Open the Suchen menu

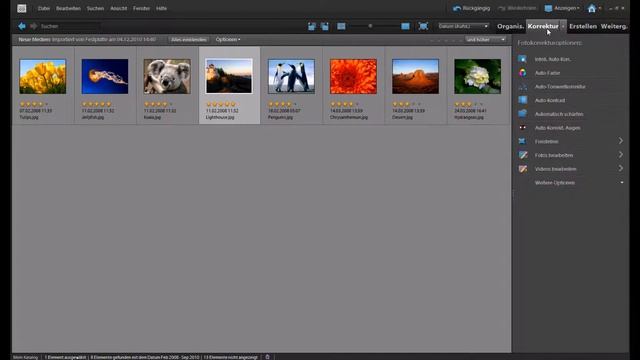point(95,8)
